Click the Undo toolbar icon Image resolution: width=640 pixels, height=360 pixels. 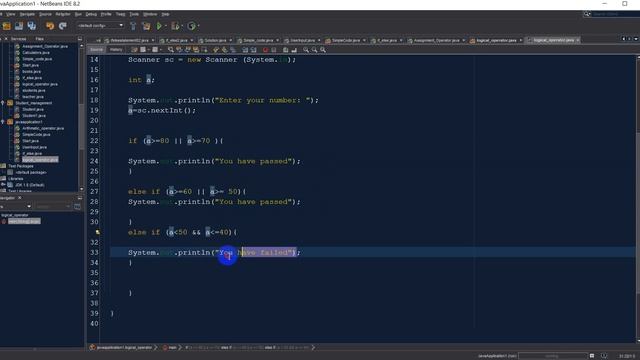(50, 26)
